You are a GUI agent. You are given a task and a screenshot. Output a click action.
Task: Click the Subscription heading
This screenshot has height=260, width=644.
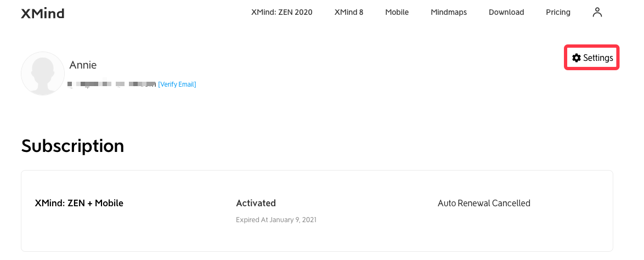73,146
